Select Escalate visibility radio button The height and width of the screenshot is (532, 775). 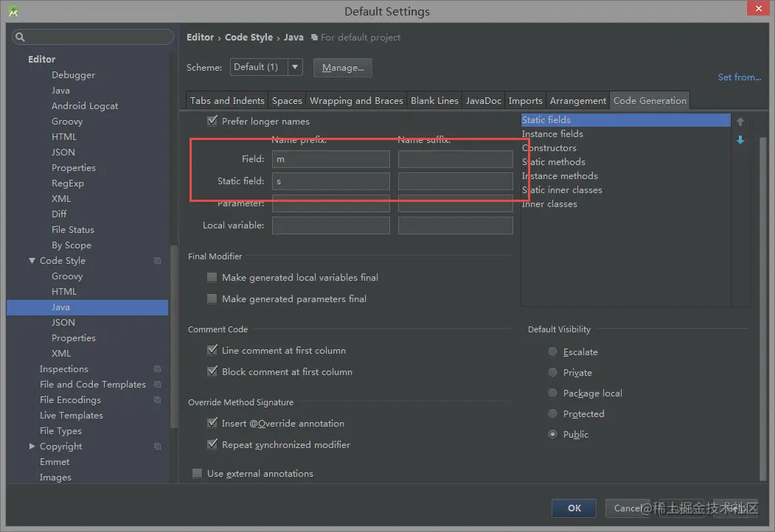click(552, 351)
